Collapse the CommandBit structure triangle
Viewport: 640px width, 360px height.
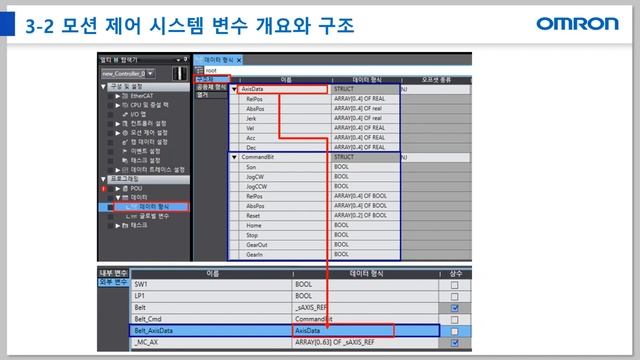point(234,157)
